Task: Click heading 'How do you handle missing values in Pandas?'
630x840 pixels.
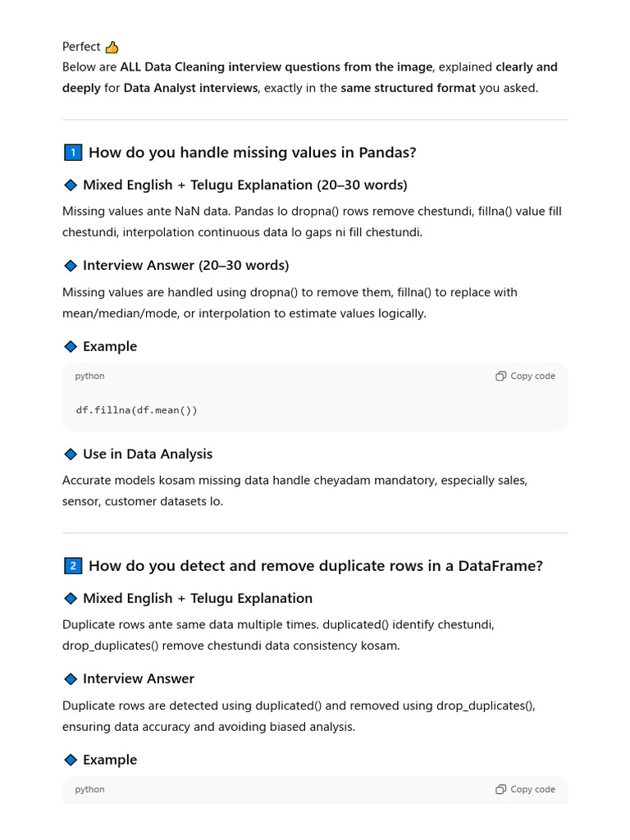Action: pyautogui.click(x=252, y=153)
